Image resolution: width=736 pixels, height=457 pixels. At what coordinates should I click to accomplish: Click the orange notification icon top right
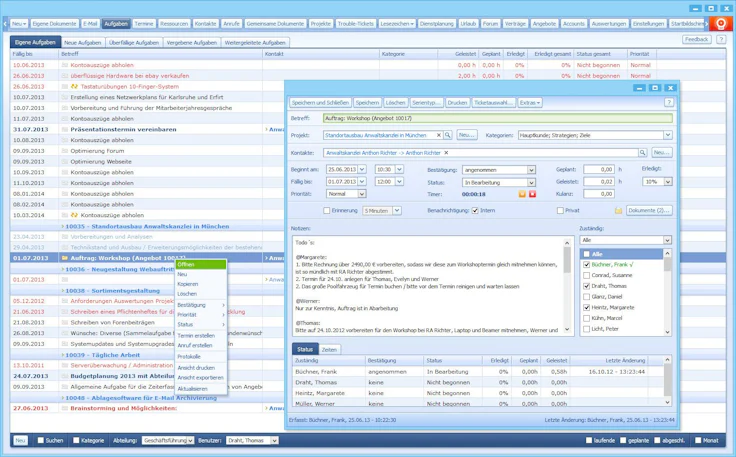720,23
